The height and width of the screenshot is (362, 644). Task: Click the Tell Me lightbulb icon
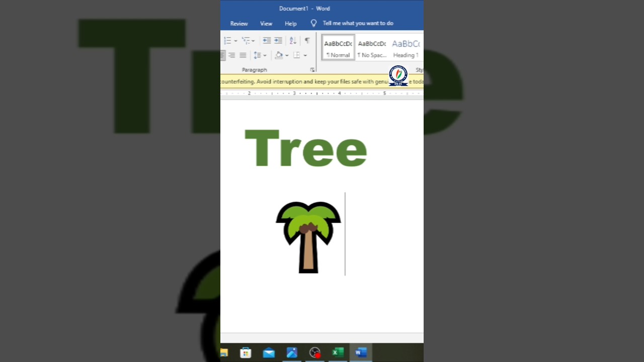(x=314, y=23)
